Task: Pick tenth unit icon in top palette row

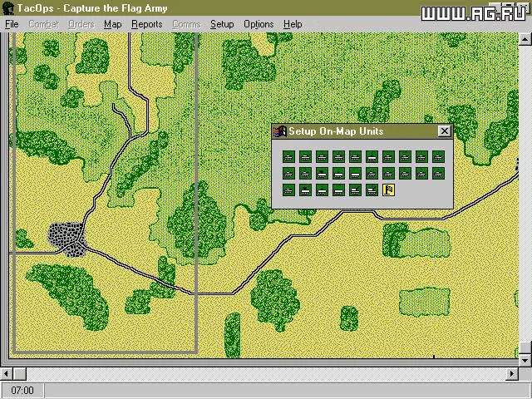Action: point(438,157)
